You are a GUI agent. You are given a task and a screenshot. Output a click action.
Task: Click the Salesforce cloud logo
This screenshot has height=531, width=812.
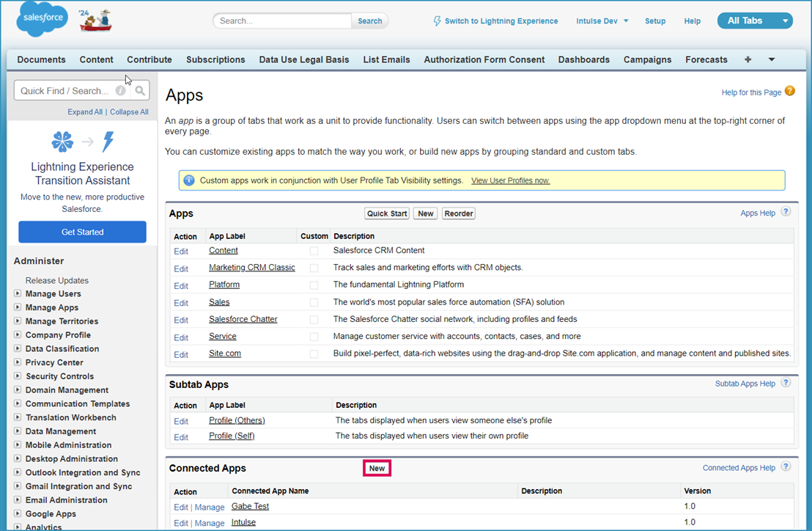pyautogui.click(x=42, y=18)
